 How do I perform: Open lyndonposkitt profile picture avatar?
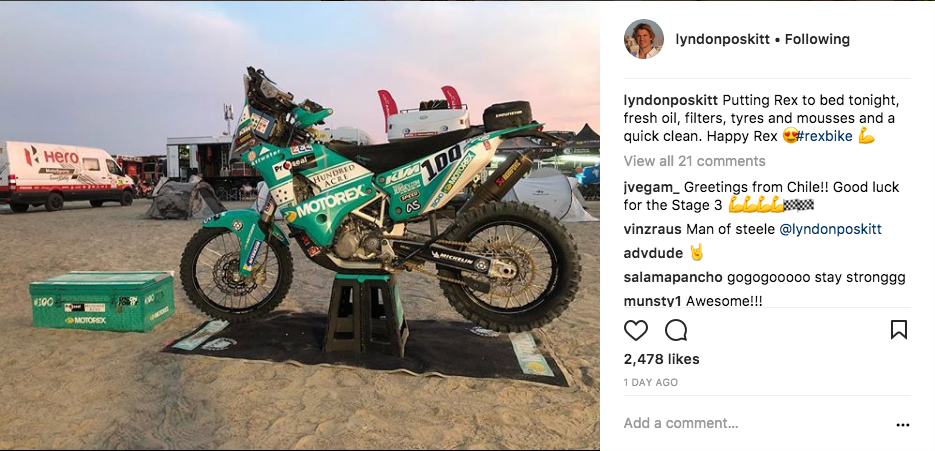click(643, 39)
